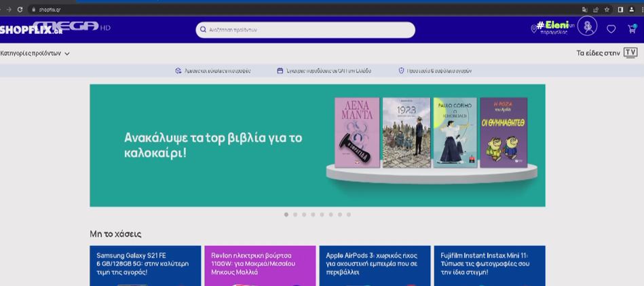
Task: Select the second carousel dot
Action: coord(295,215)
